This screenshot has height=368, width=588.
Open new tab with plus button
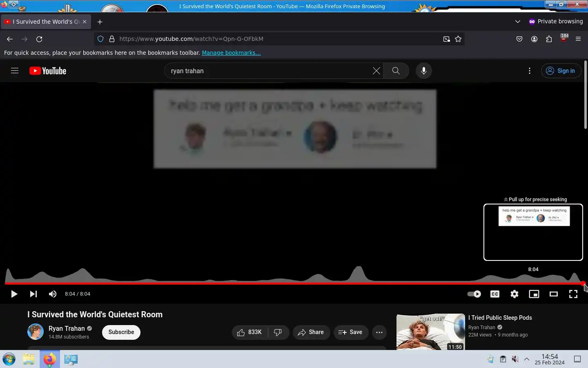tap(100, 22)
